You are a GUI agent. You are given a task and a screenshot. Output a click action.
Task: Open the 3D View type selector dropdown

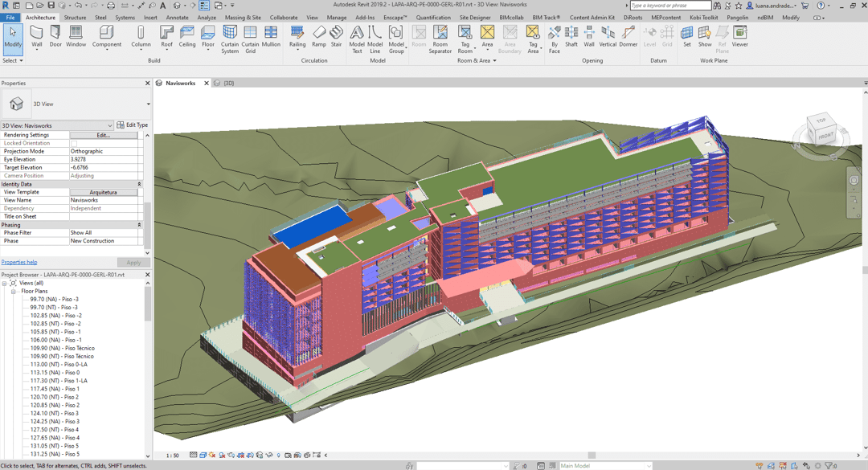click(149, 104)
